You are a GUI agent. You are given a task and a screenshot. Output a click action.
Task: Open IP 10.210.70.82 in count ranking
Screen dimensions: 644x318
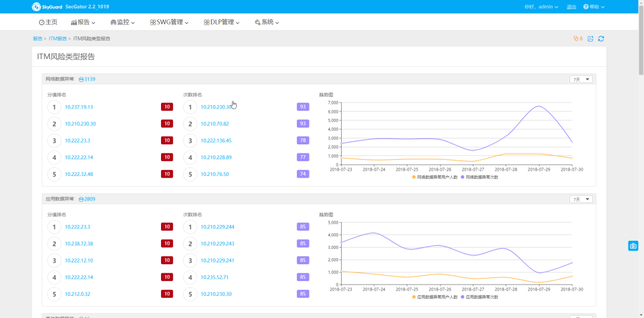[215, 124]
